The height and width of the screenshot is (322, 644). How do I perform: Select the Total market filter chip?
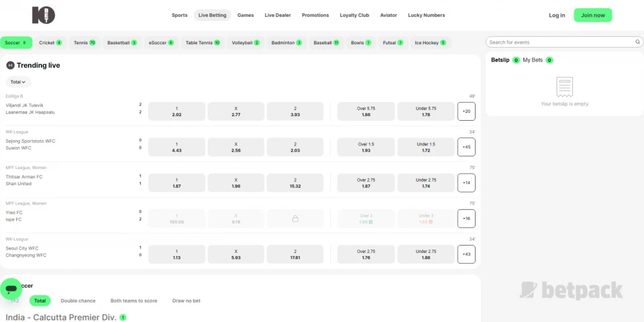(x=40, y=301)
